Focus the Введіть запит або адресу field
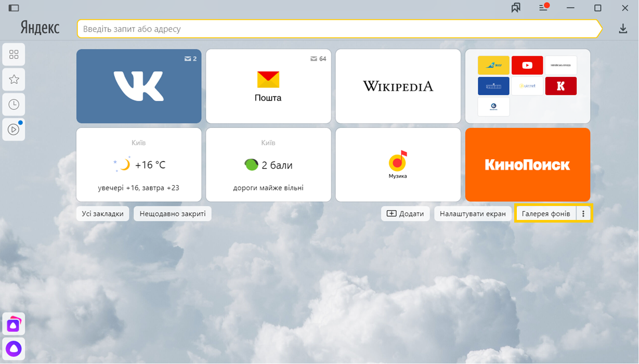Image resolution: width=639 pixels, height=364 pixels. click(x=340, y=29)
